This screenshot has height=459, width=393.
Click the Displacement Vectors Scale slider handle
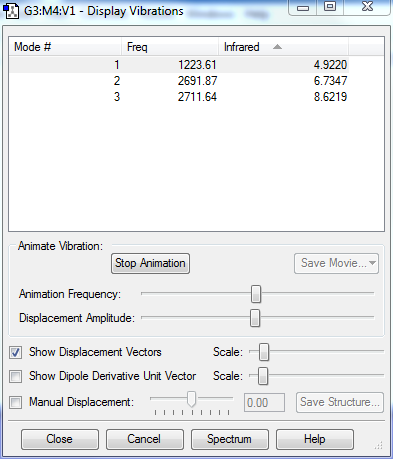pyautogui.click(x=264, y=352)
